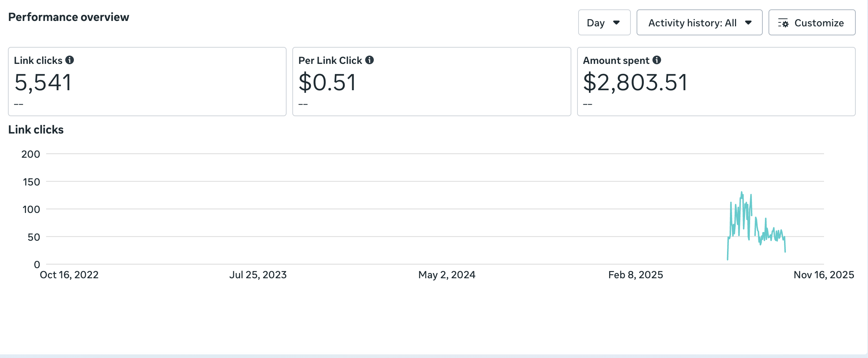Select the Amount spent metric card
This screenshot has width=868, height=358.
click(x=716, y=82)
